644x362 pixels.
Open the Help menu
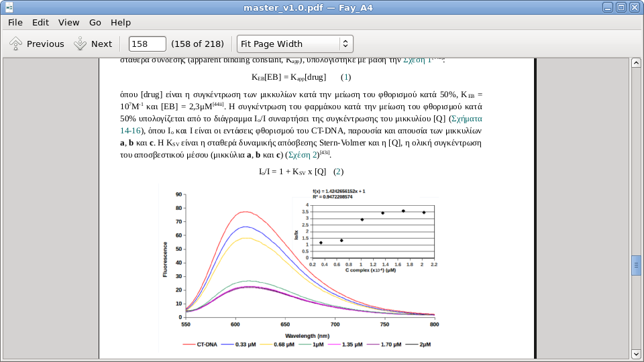[x=121, y=22]
